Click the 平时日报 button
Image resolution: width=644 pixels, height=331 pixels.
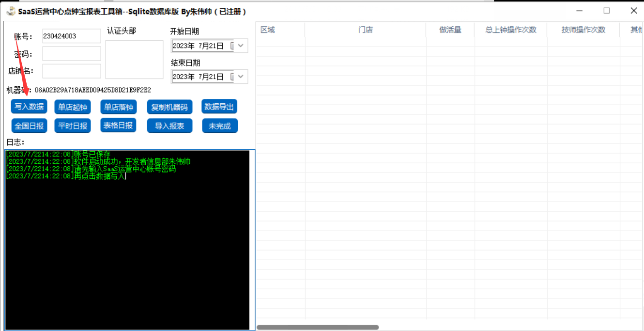pos(73,126)
